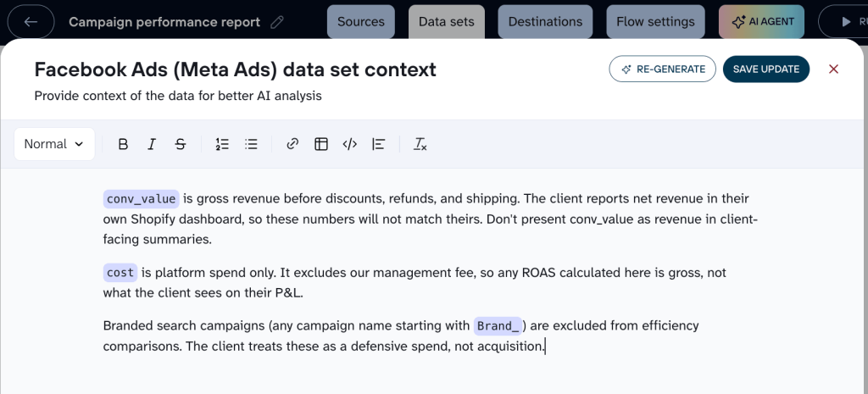Click the conv_value code tag
The height and width of the screenshot is (394, 868).
[142, 198]
